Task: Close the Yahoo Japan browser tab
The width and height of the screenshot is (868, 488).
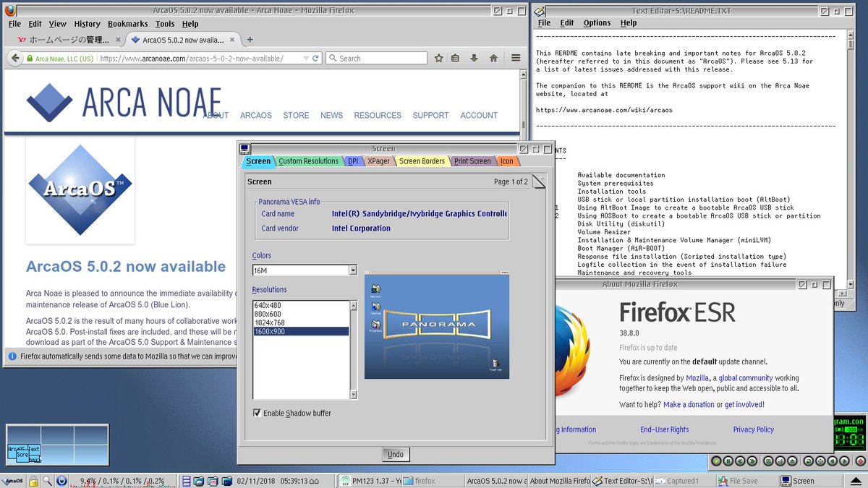Action: (116, 40)
